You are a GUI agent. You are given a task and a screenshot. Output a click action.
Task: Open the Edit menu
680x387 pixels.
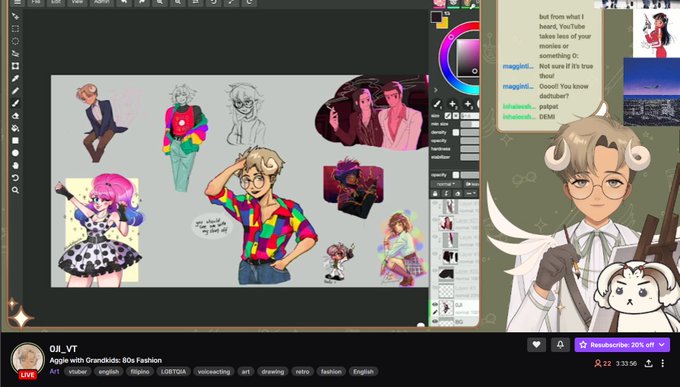56,2
